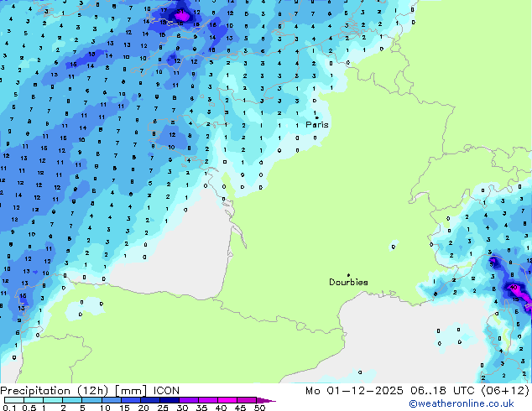Select legend swatch between 5 and 10

(x=91, y=400)
